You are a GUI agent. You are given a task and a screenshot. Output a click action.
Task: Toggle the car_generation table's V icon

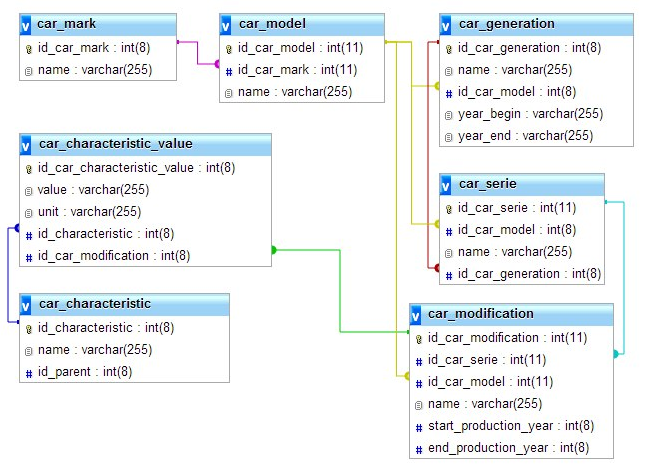click(447, 24)
